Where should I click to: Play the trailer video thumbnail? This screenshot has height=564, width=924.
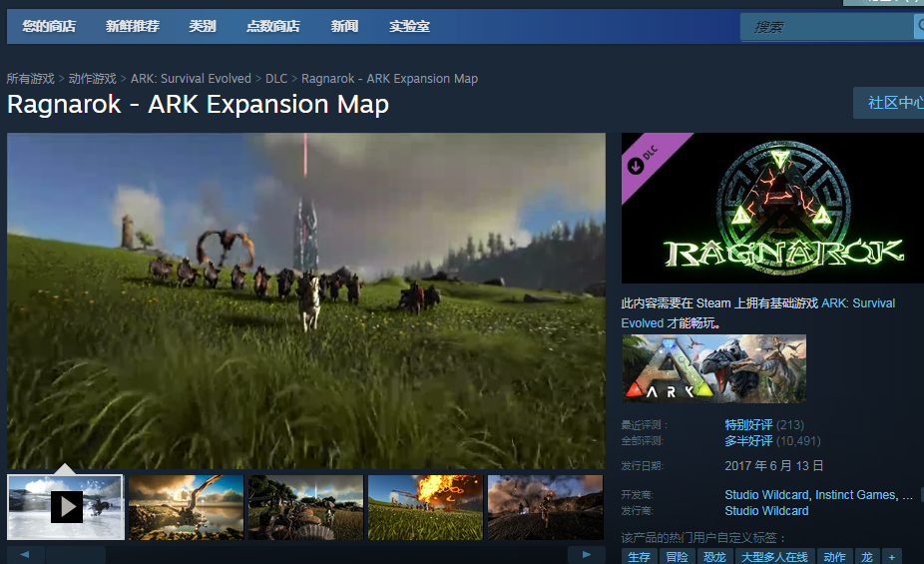(x=66, y=507)
